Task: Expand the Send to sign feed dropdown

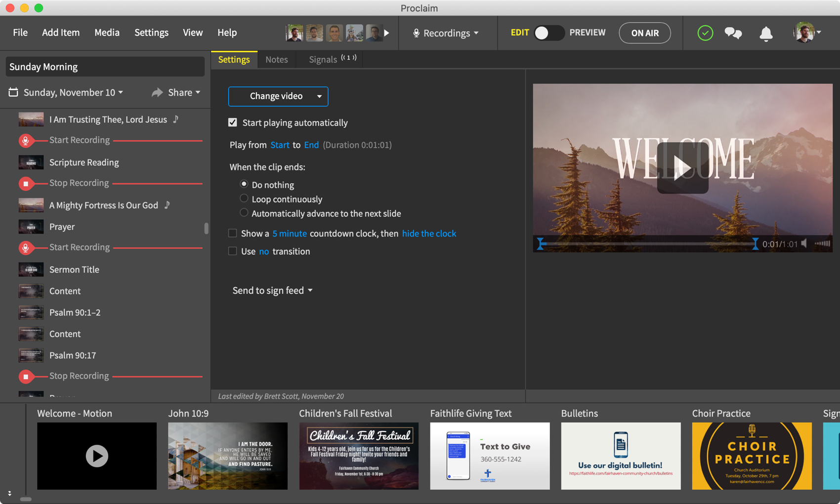Action: (272, 290)
